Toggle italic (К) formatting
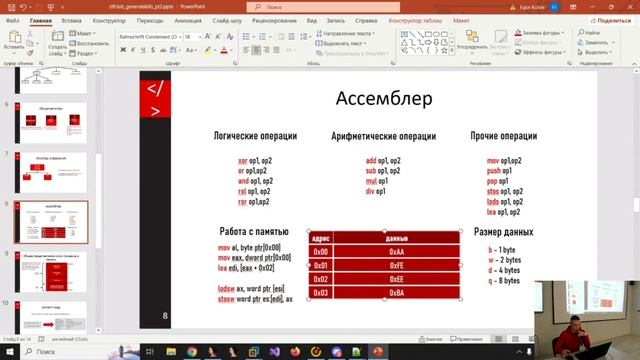The image size is (640, 360). click(133, 50)
